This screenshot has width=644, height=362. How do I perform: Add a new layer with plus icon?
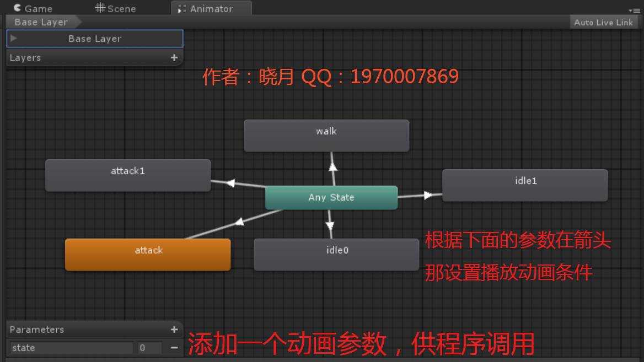coord(174,58)
